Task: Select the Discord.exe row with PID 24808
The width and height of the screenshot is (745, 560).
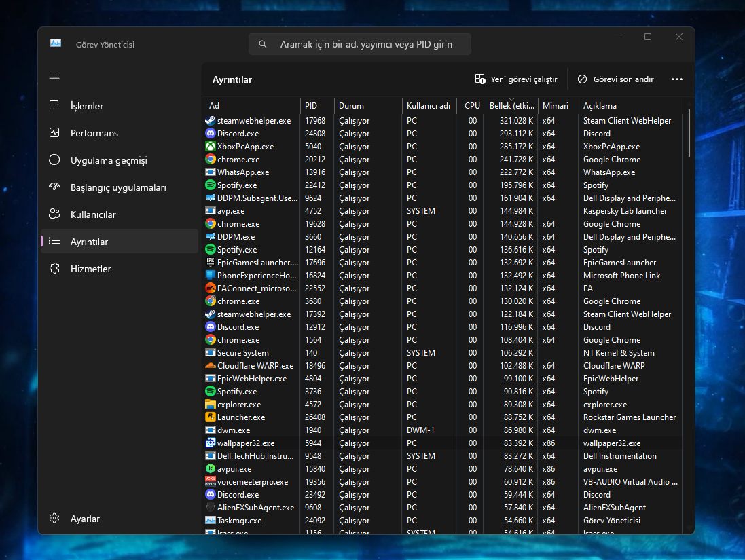Action: point(238,134)
